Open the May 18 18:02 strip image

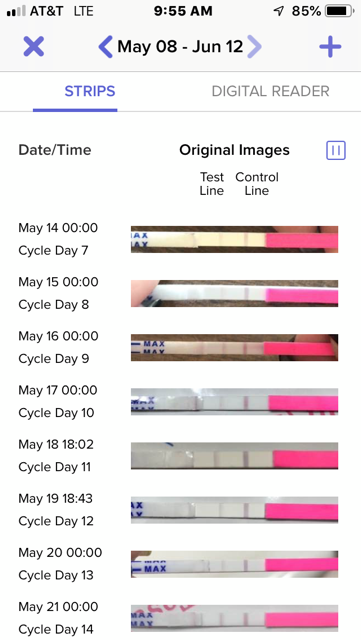click(x=234, y=456)
